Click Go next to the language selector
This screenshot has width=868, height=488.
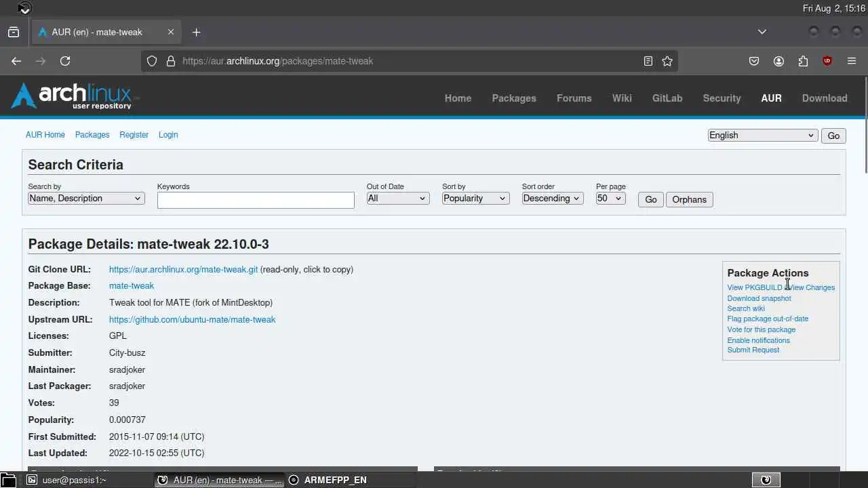tap(833, 136)
